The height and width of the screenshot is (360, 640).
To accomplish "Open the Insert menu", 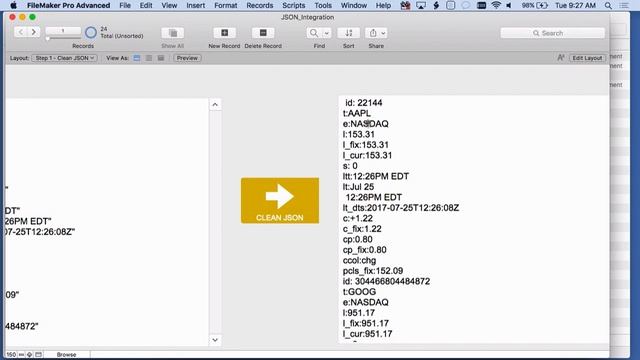I will pos(196,5).
